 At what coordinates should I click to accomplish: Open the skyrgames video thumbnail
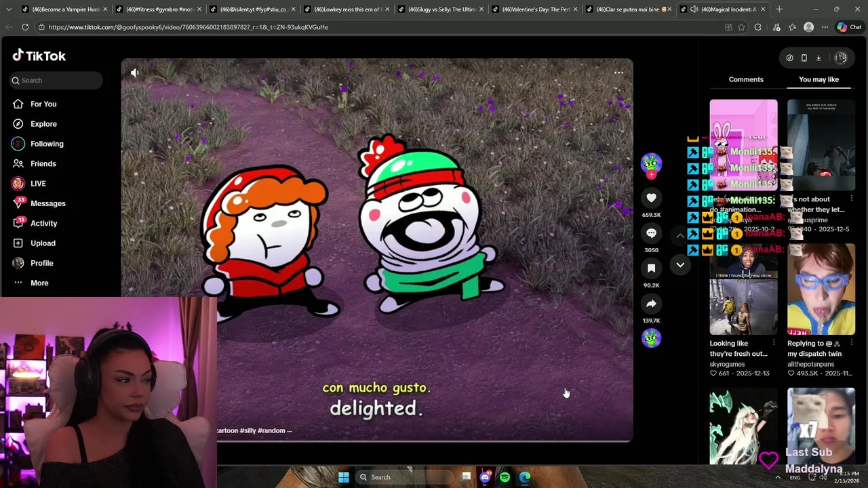click(743, 289)
